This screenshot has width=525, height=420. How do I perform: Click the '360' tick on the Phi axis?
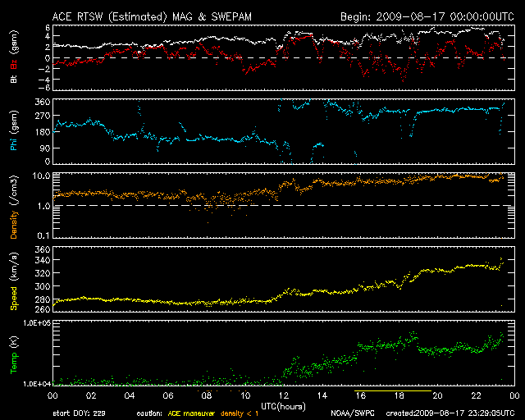click(43, 102)
